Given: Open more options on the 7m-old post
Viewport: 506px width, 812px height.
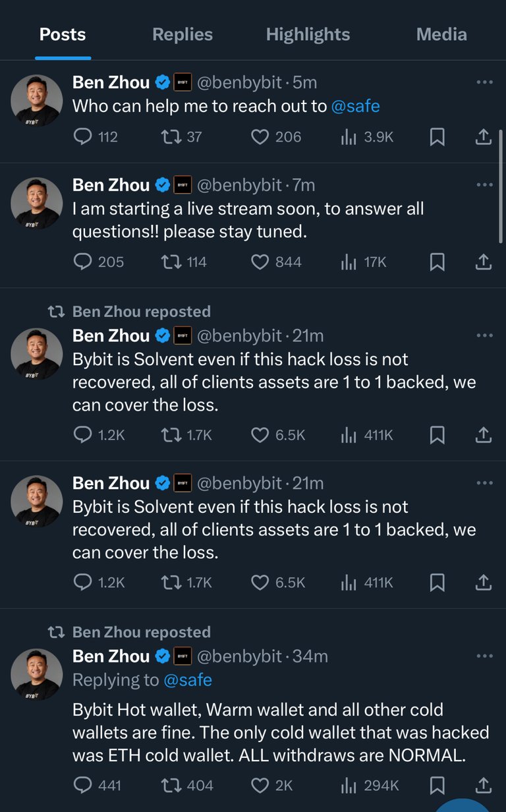Looking at the screenshot, I should (x=484, y=185).
